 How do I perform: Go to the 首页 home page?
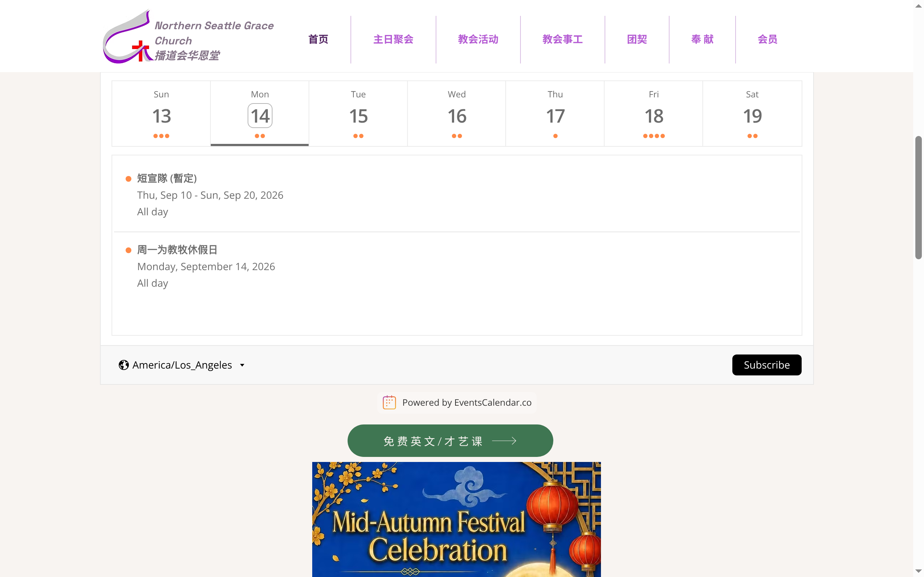pos(318,39)
